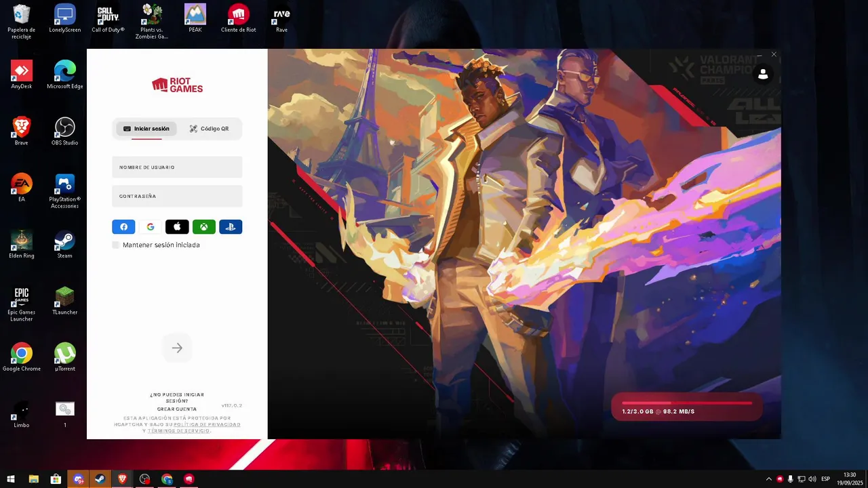Viewport: 868px width, 488px height.
Task: Sign in with Facebook icon
Action: click(x=123, y=227)
